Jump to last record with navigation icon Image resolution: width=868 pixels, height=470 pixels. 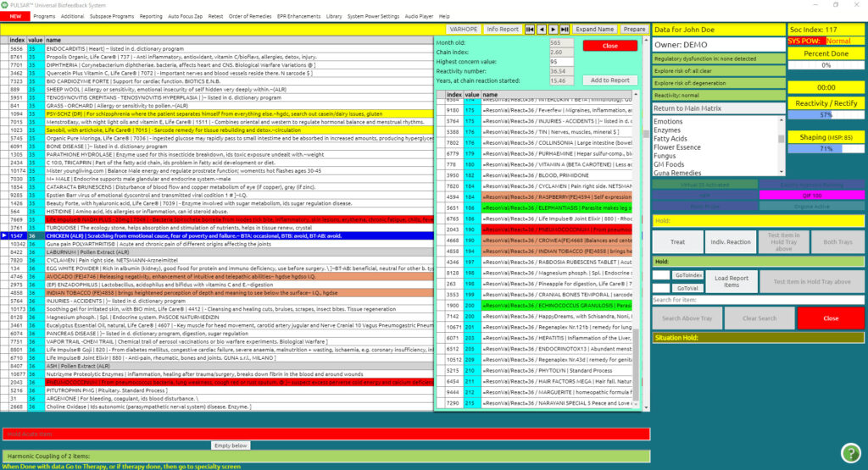565,29
